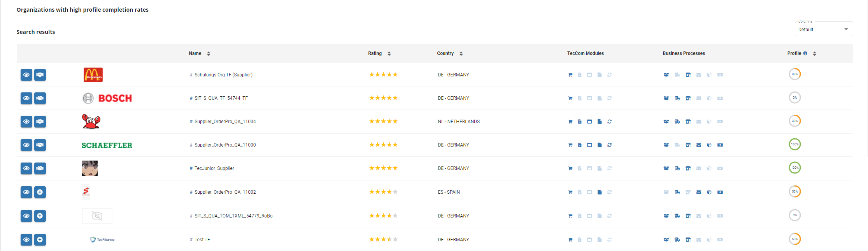The width and height of the screenshot is (868, 251).
Task: Toggle eye view button for Supplier_OrderPro_QA_11002 row
Action: (x=26, y=192)
